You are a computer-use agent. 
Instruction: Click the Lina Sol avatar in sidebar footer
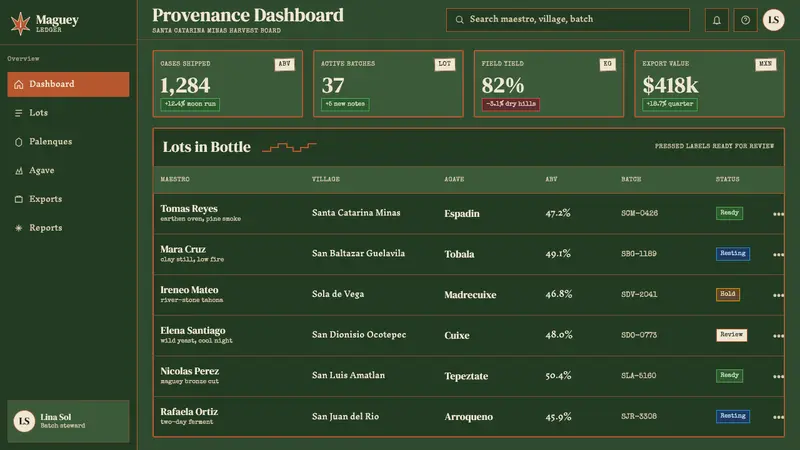[24, 421]
